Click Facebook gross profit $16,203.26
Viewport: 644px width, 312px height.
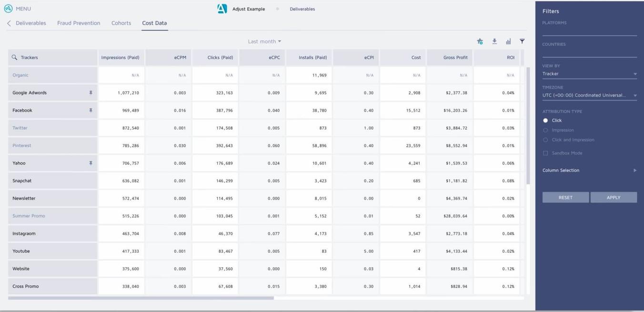coord(455,111)
